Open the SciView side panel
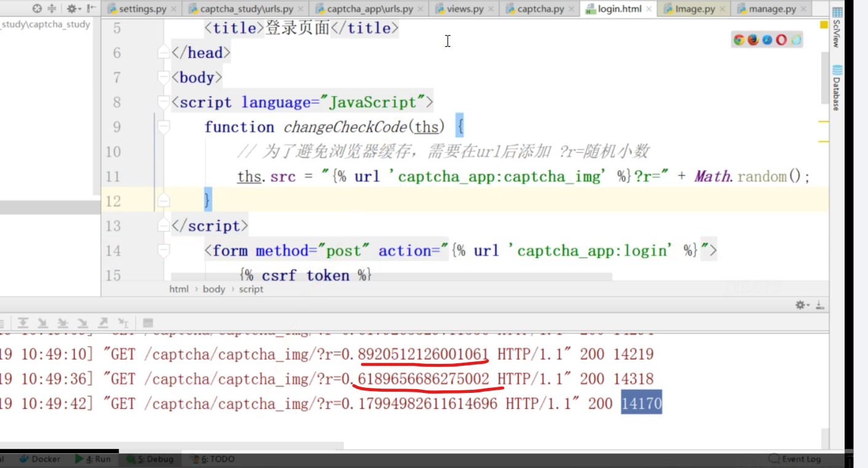The height and width of the screenshot is (468, 868). click(837, 28)
